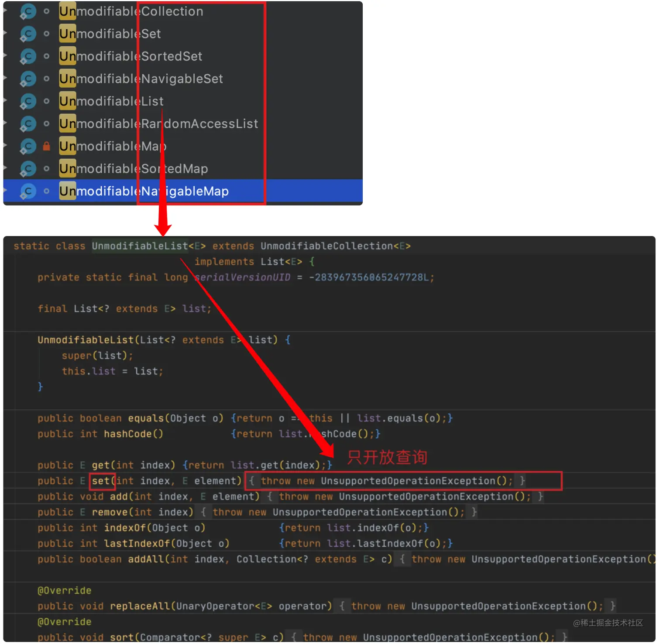Select UnmodifiableMap in the structure list
This screenshot has height=644, width=660.
[x=113, y=146]
